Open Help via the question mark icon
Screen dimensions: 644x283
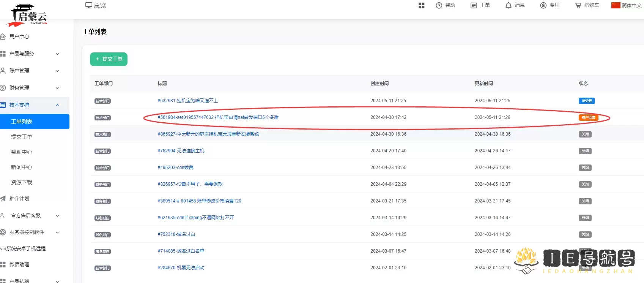coord(439,5)
